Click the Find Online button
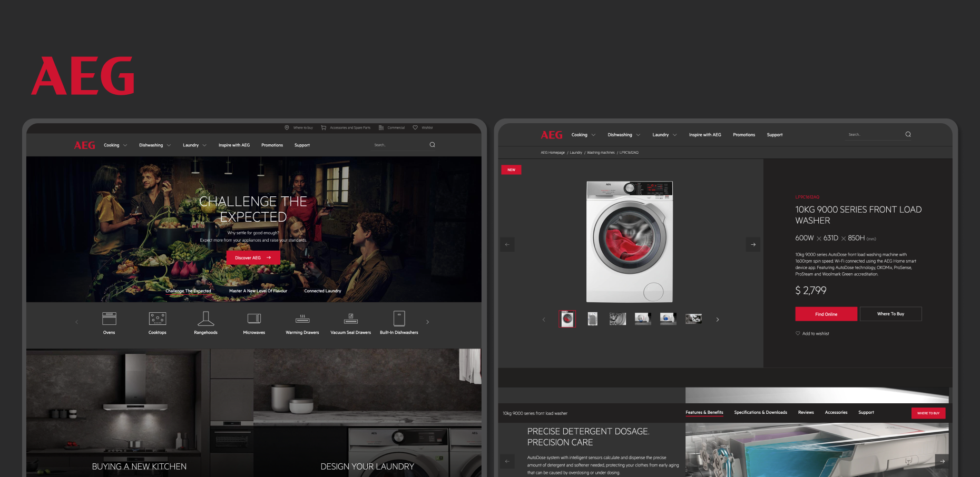Screen dimensions: 980x477 826,314
